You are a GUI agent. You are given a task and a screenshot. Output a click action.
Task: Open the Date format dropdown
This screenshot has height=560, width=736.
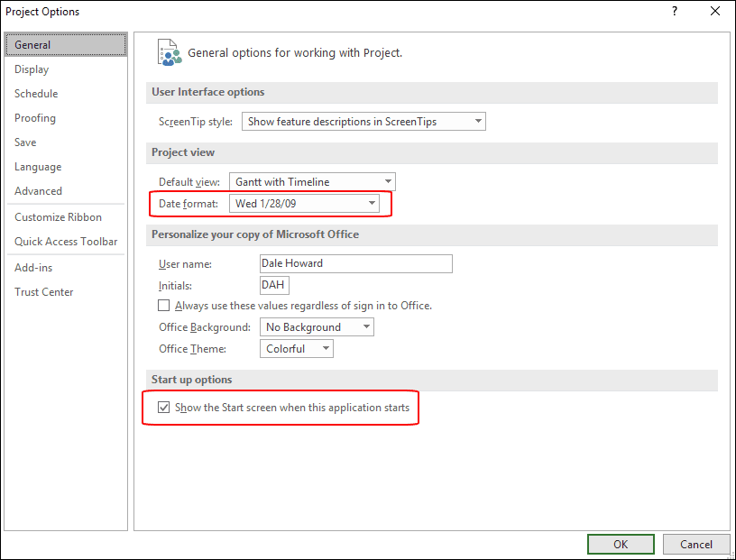point(304,203)
